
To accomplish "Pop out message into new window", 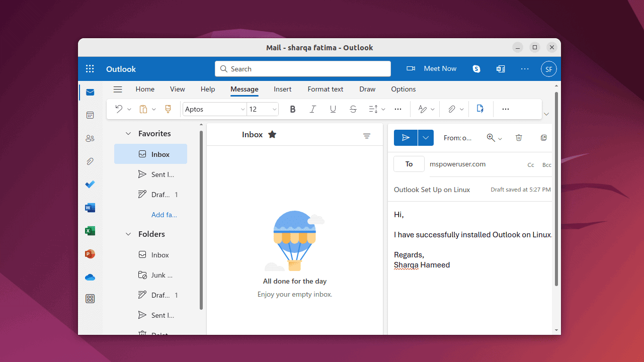I will (x=543, y=138).
